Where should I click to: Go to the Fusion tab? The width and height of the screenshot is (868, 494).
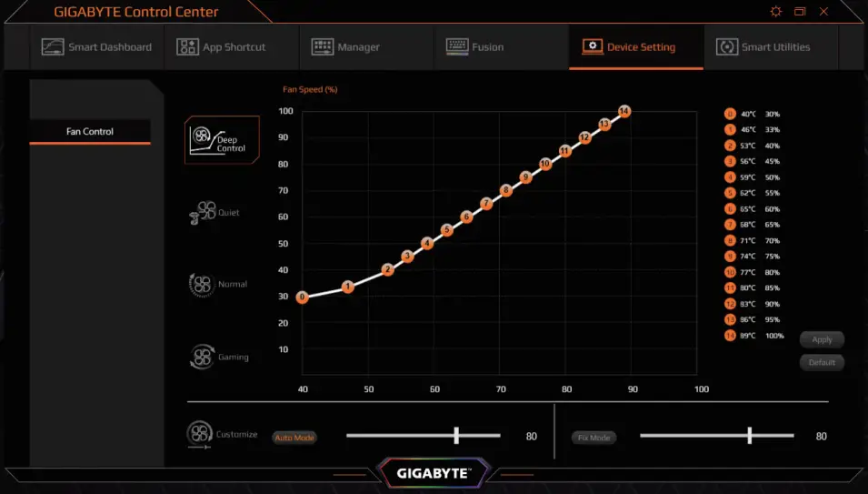tap(502, 47)
